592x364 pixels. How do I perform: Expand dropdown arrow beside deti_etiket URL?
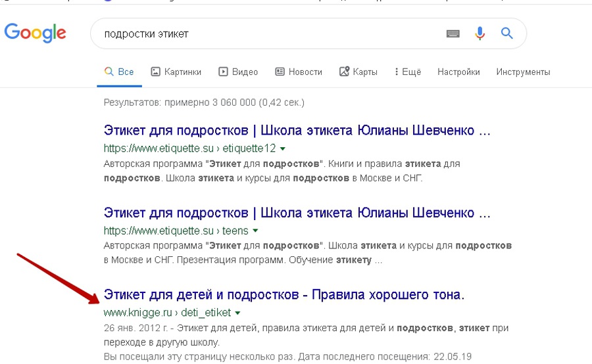click(x=237, y=313)
